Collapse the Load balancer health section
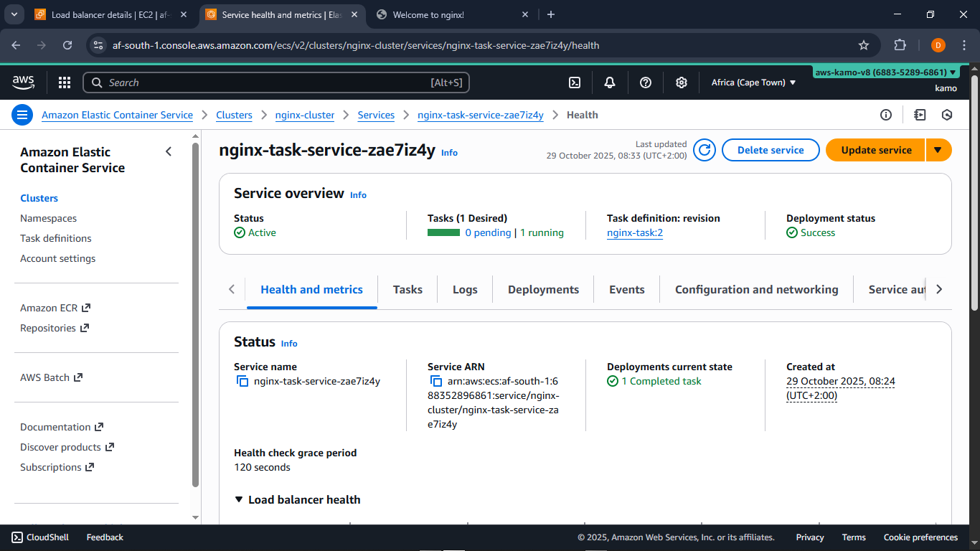 (x=239, y=499)
